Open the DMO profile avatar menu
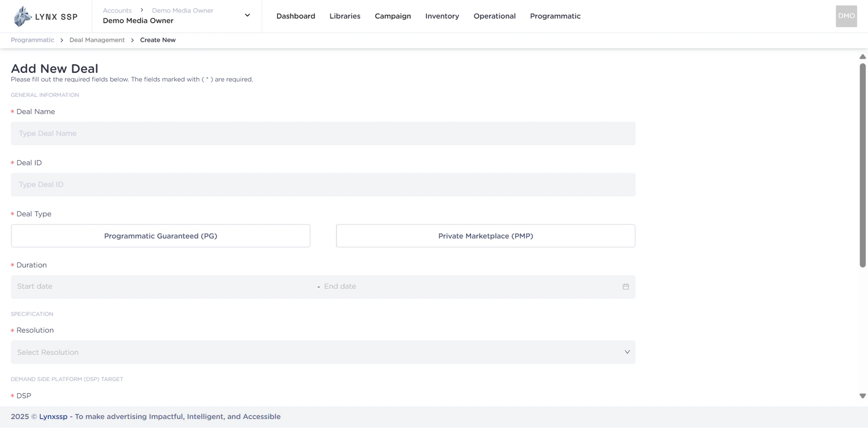This screenshot has height=429, width=868. pos(846,16)
